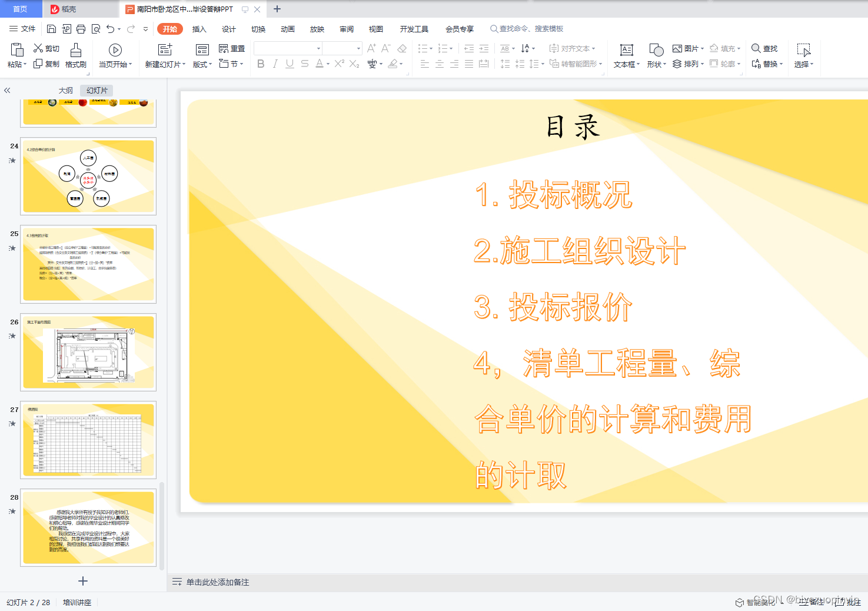Viewport: 868px width, 611px height.
Task: Click the Subscript X₂ icon
Action: (x=354, y=64)
